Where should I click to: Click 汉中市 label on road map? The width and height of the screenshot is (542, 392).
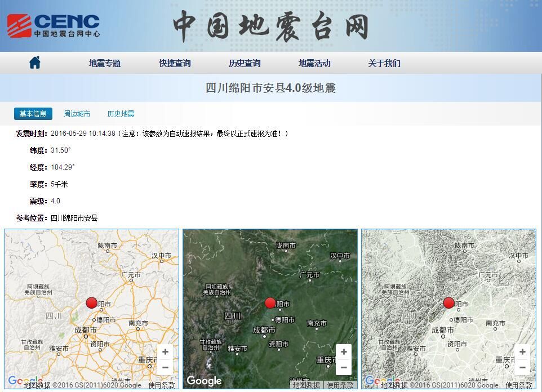[x=162, y=256]
